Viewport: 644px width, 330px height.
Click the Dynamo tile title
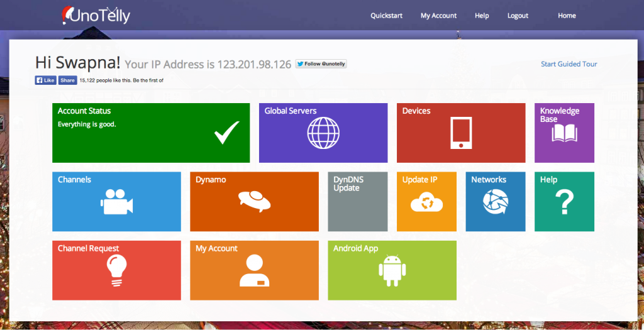click(211, 180)
